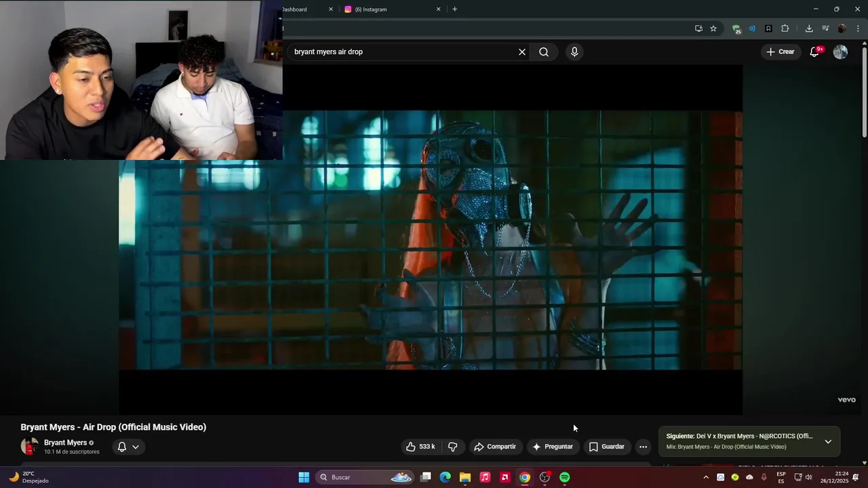Click '10.1 M de suscriptores' text
Image resolution: width=868 pixels, height=488 pixels.
(72, 451)
